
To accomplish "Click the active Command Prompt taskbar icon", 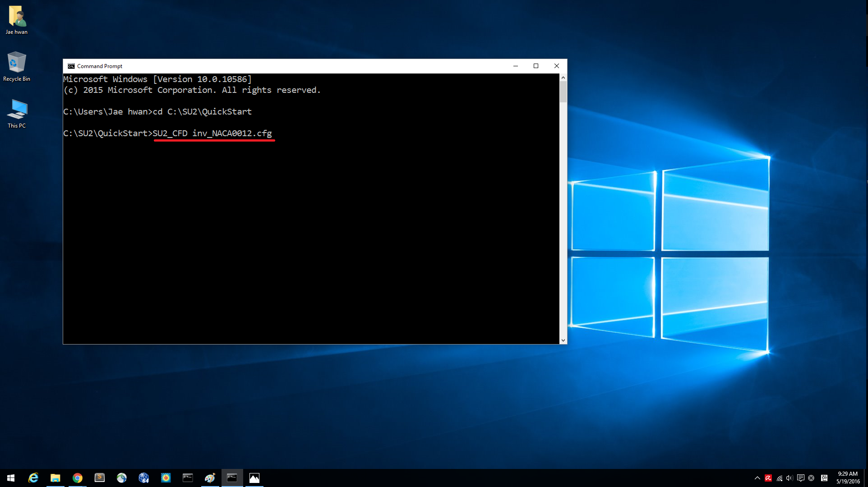I will [x=232, y=478].
